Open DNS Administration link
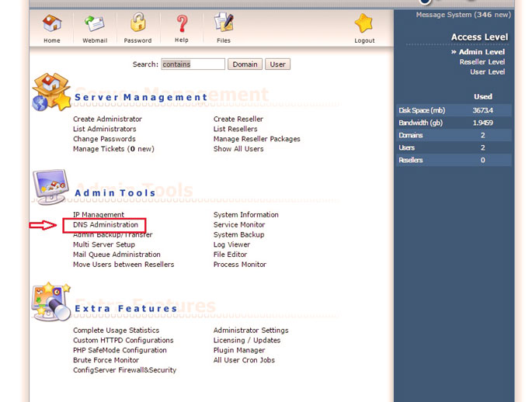Image resolution: width=532 pixels, height=402 pixels. click(106, 225)
